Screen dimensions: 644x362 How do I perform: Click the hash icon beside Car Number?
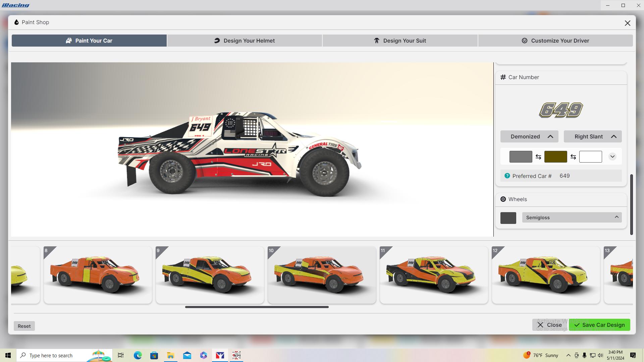503,77
